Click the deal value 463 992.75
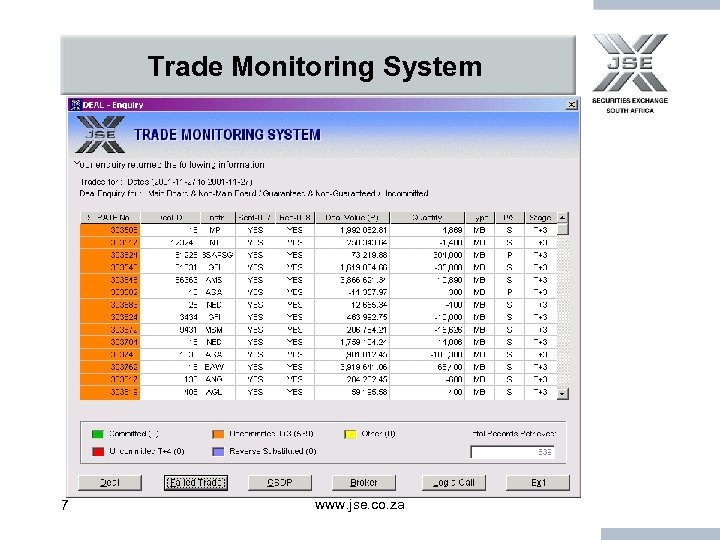Viewport: 720px width, 540px height. pyautogui.click(x=352, y=317)
